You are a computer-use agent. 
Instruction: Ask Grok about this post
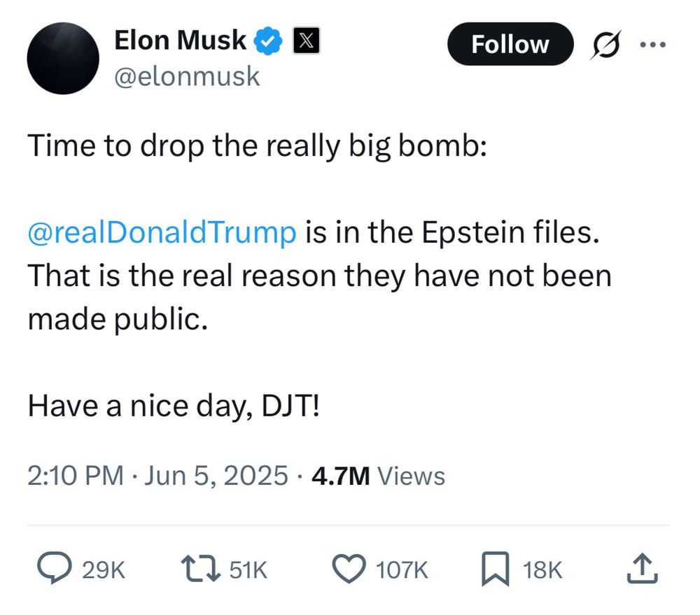(x=606, y=43)
